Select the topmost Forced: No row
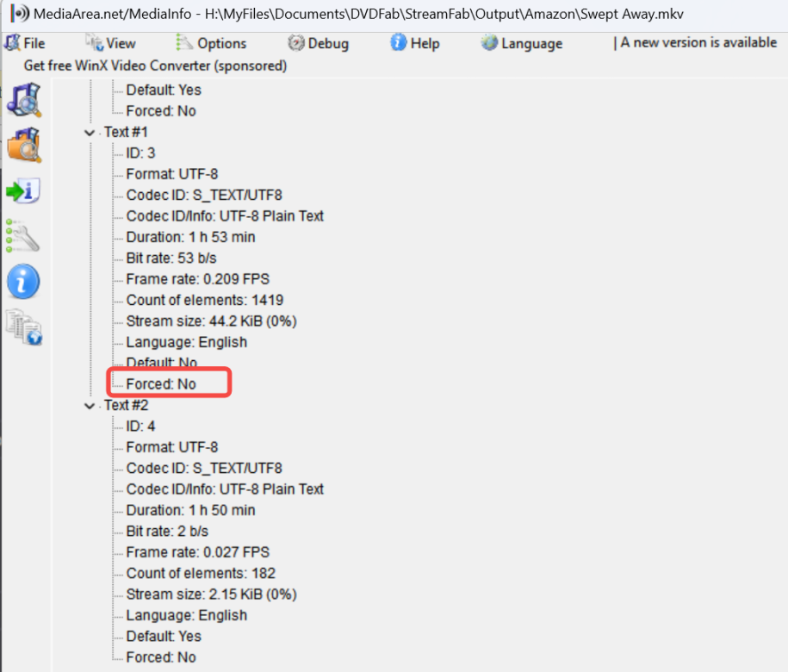 click(x=161, y=111)
